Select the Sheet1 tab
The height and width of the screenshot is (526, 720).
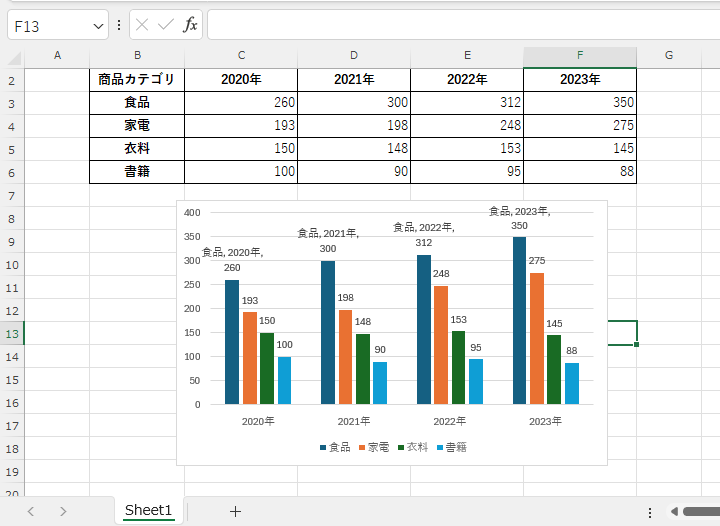coord(148,510)
